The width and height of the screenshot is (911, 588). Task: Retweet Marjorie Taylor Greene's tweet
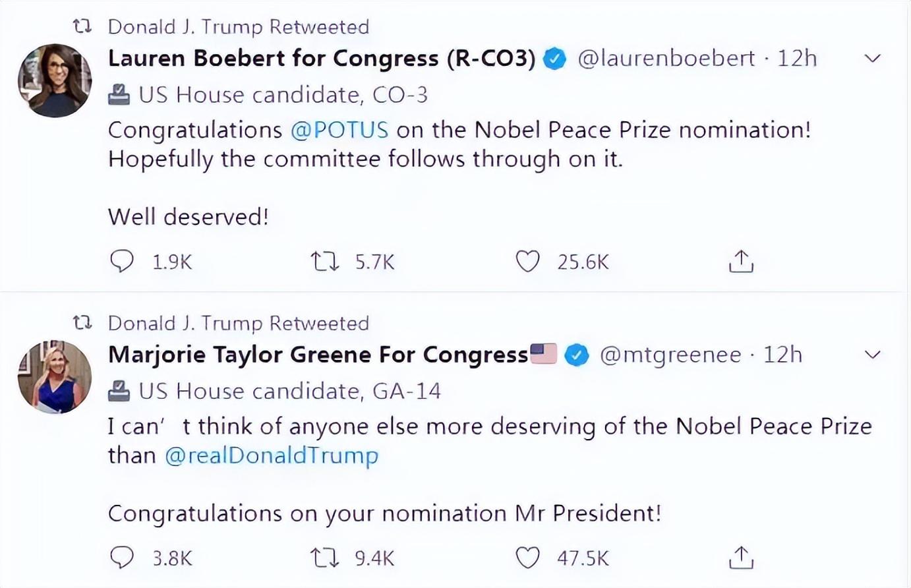[325, 558]
